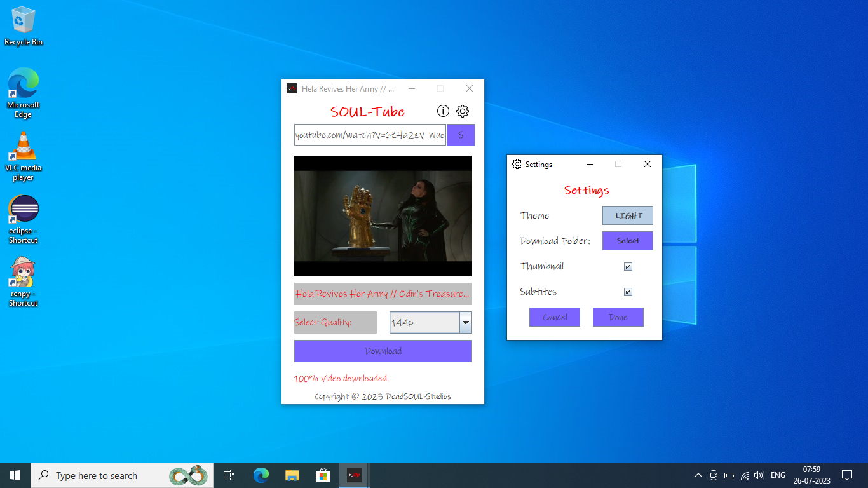Open the network Wi-Fi tray icon
This screenshot has width=868, height=488.
[744, 475]
